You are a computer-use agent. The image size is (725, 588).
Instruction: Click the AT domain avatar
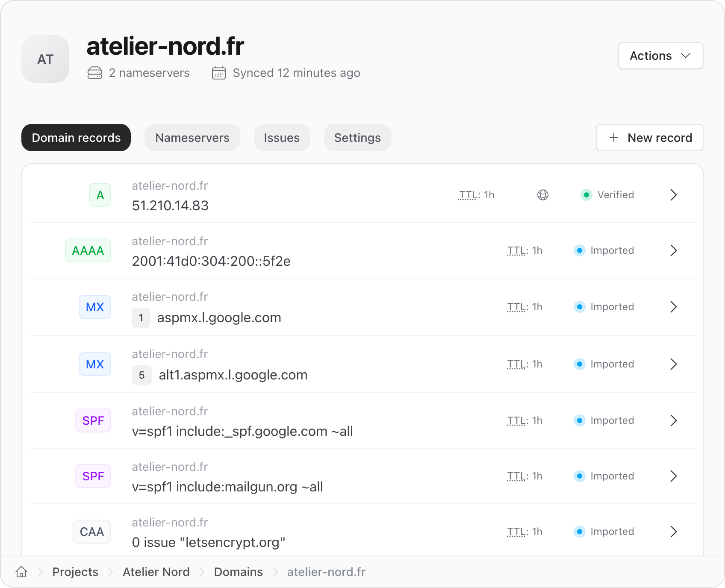click(45, 59)
